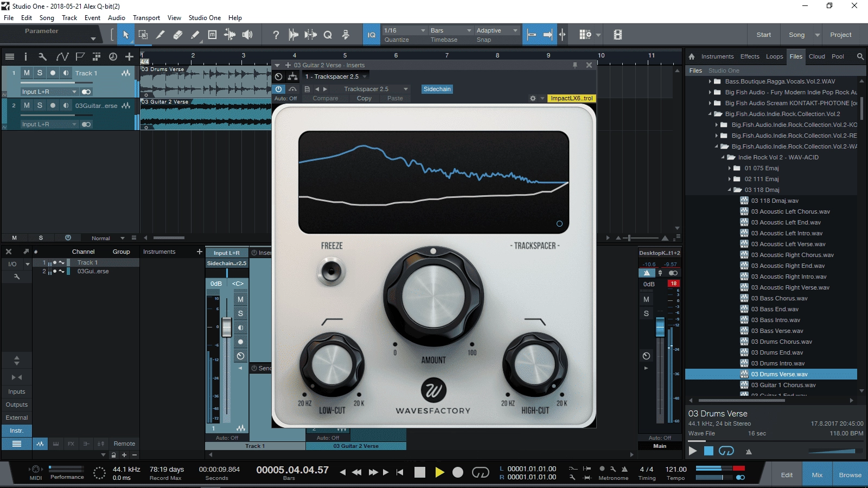This screenshot has width=868, height=488.
Task: Click the Browse view button
Action: [850, 475]
